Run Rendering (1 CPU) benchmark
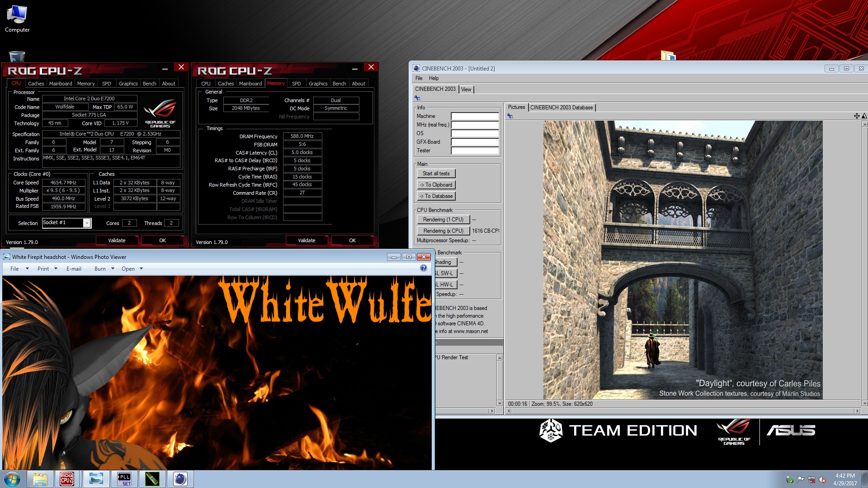This screenshot has width=868, height=488. point(443,220)
